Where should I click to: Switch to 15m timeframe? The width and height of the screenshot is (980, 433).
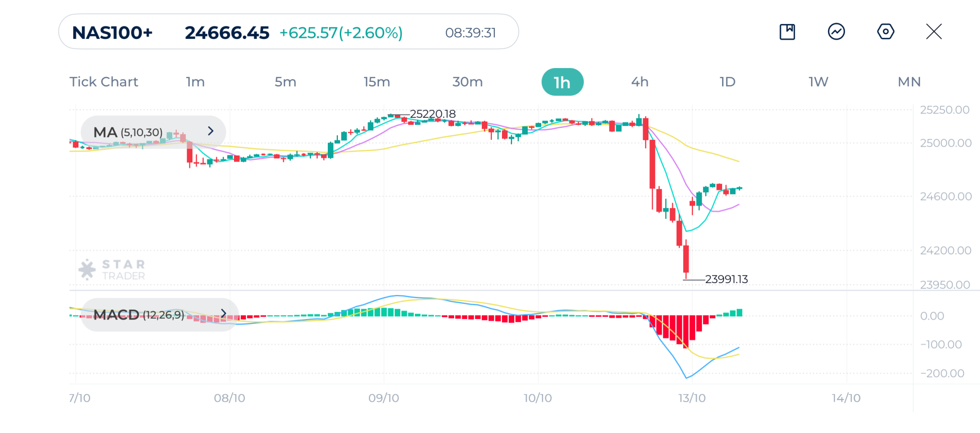[377, 82]
